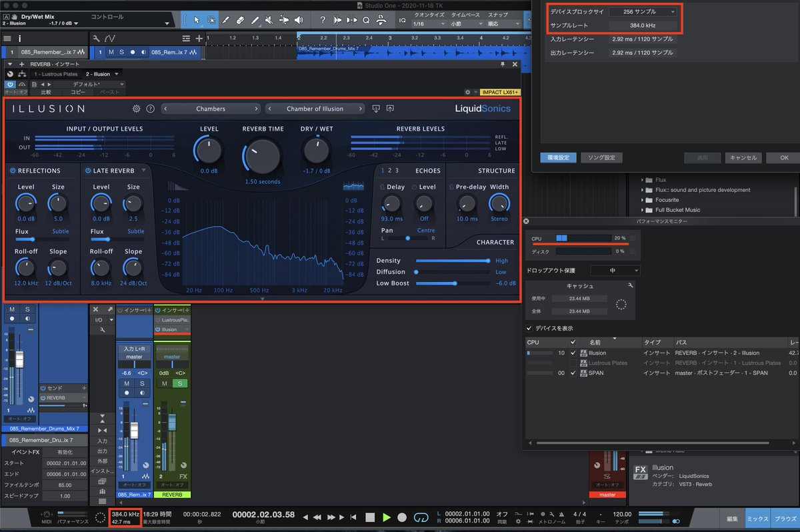Image resolution: width=800 pixels, height=532 pixels.
Task: Toggle Illusion device checkbox in performance monitor
Action: pyautogui.click(x=573, y=353)
